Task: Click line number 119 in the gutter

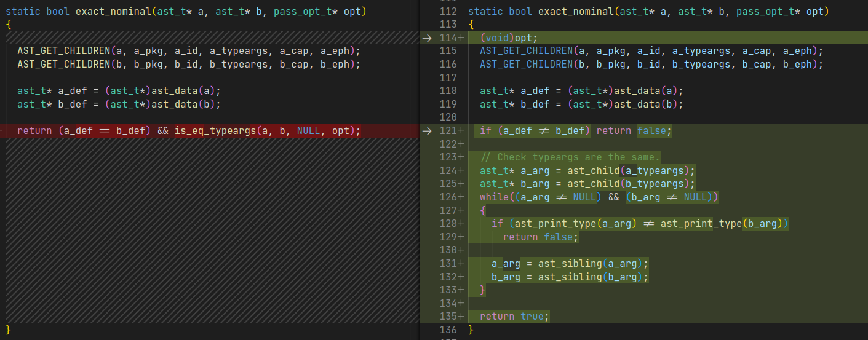Action: point(449,105)
